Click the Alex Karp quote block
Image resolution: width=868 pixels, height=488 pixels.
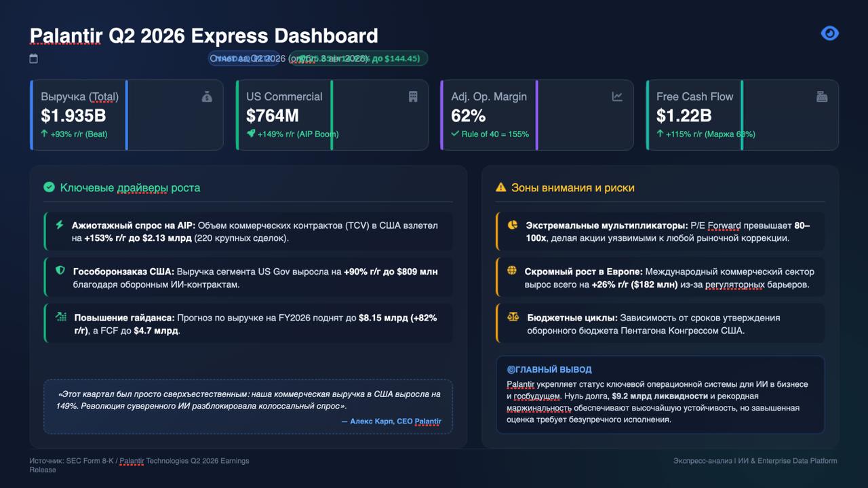tap(248, 406)
